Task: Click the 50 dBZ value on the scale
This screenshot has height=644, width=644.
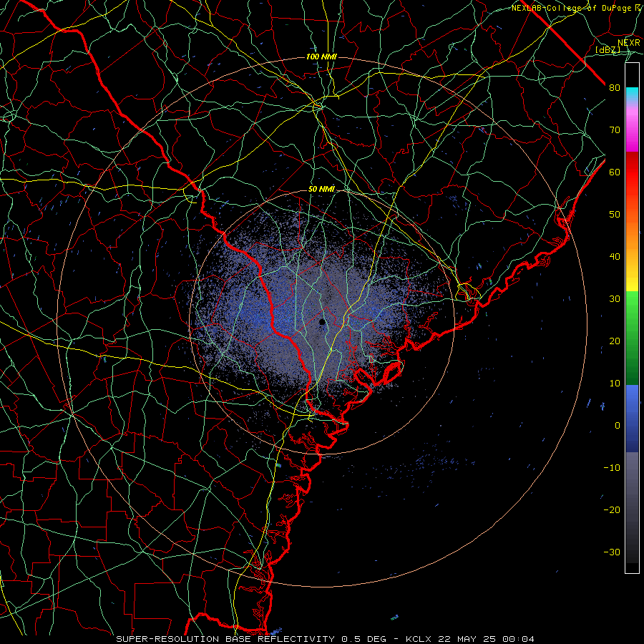Action: tap(615, 215)
